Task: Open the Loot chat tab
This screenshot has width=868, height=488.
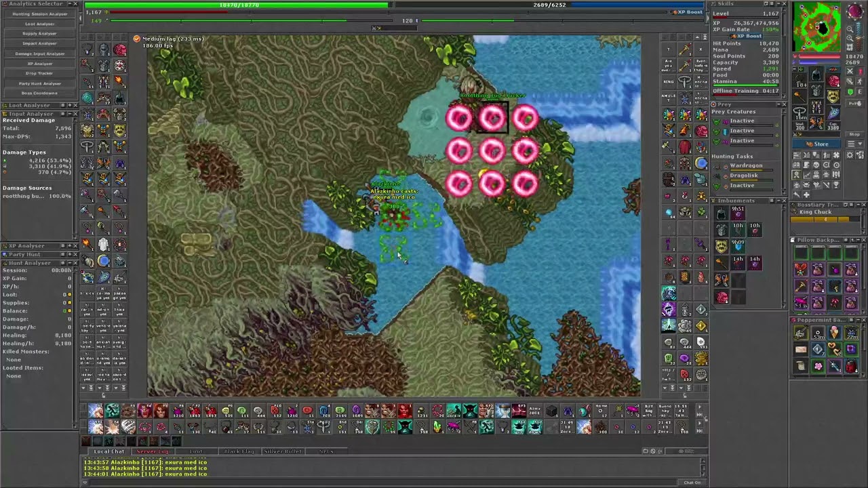Action: [x=196, y=451]
